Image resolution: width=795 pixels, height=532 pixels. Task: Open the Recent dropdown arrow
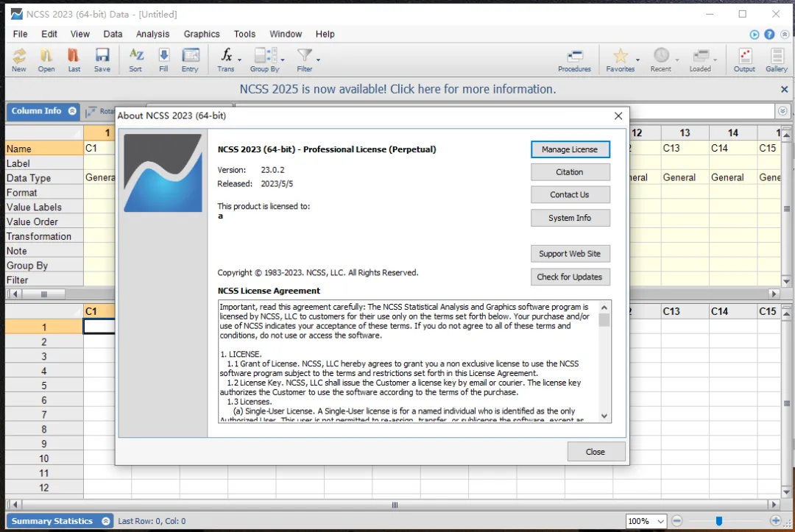tap(677, 60)
